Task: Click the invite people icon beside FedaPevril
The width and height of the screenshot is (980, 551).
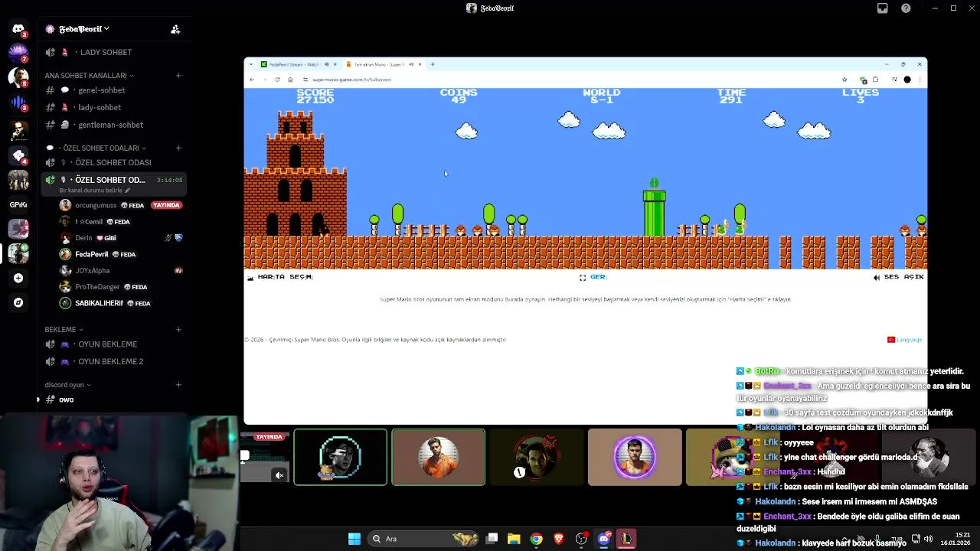Action: pyautogui.click(x=175, y=29)
